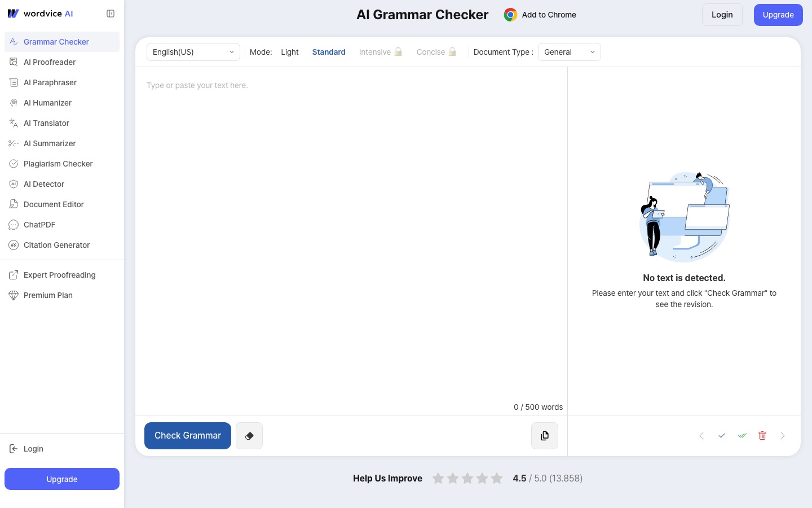Click the Wordvice AI logo
The image size is (812, 508).
40,14
